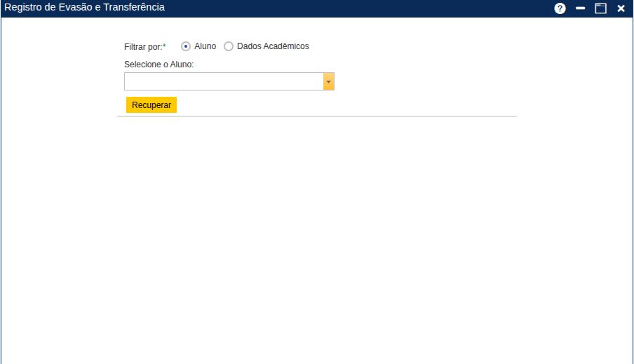Minimize the Registro de Evasão window
The image size is (634, 364).
[580, 8]
